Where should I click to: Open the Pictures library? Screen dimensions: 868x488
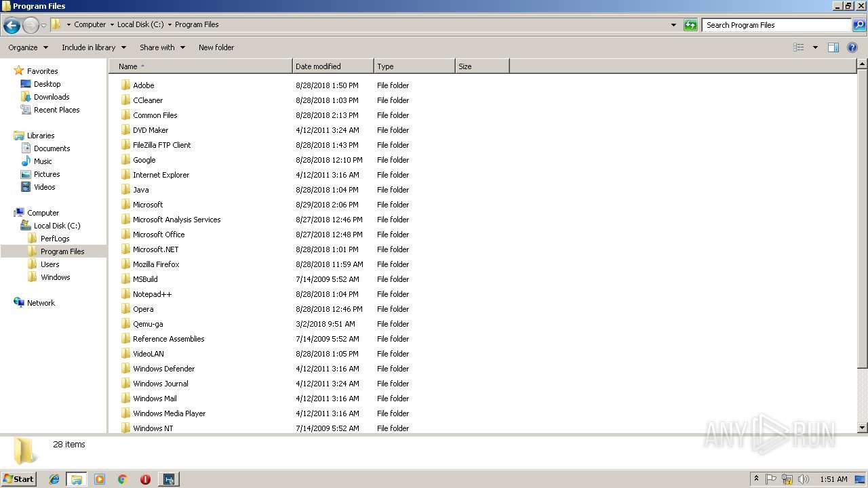point(47,174)
